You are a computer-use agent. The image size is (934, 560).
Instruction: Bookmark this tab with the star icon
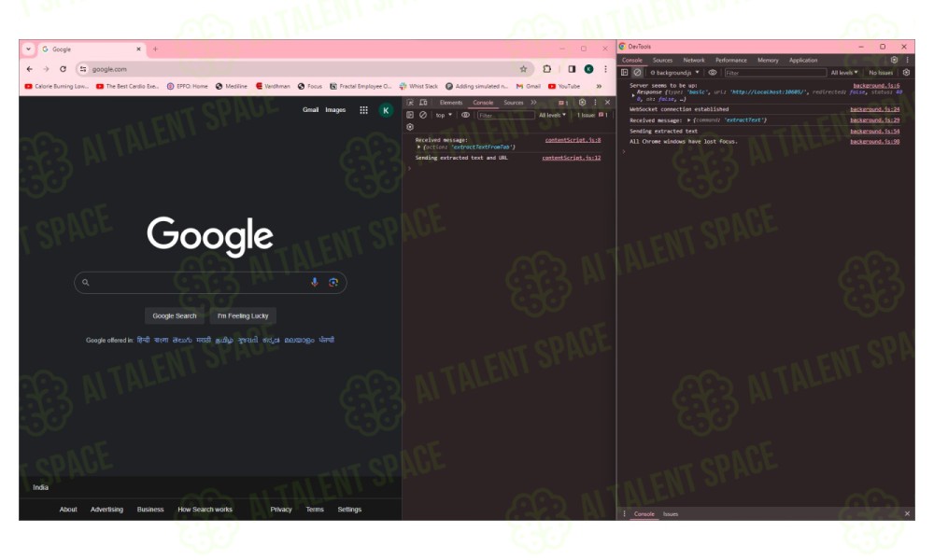523,69
